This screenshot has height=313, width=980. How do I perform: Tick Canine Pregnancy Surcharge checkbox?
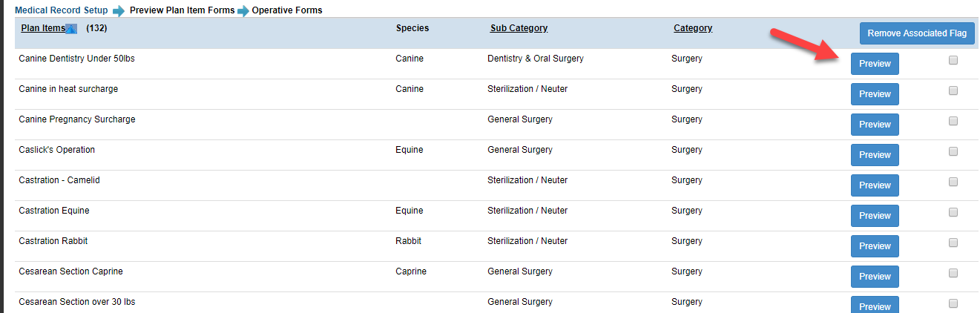click(953, 121)
